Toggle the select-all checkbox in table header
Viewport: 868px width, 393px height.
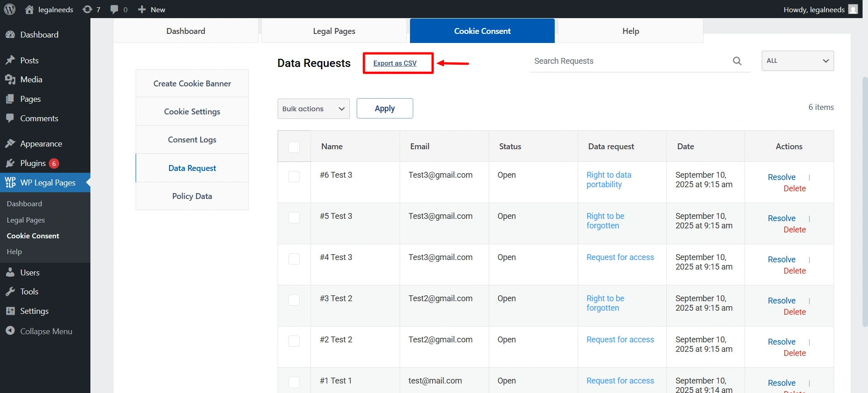click(x=294, y=147)
